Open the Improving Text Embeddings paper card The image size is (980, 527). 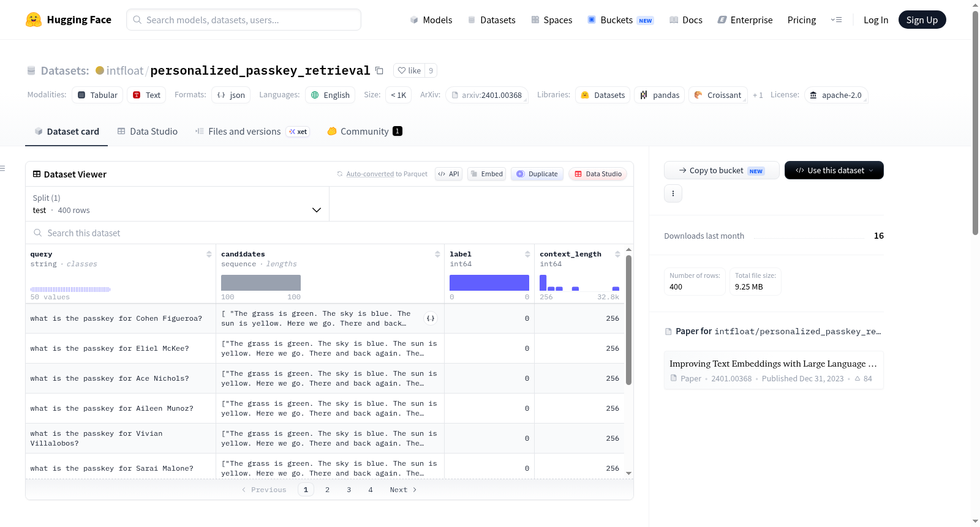tap(774, 370)
